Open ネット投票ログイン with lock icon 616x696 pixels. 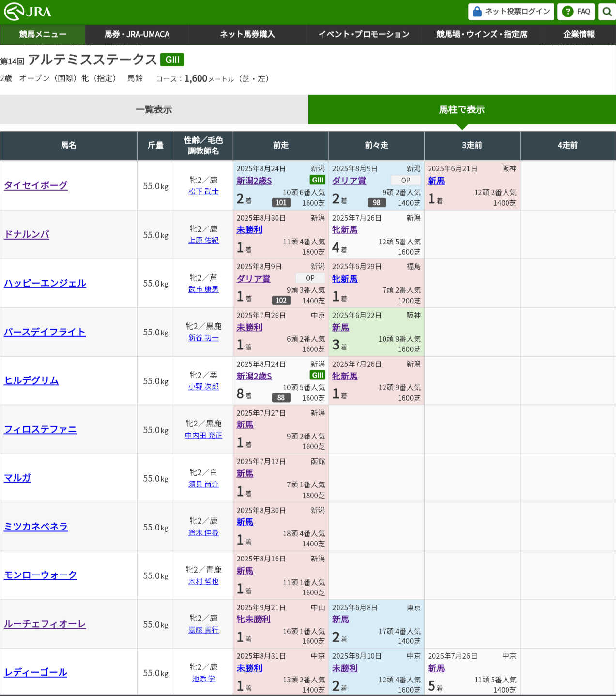click(511, 12)
